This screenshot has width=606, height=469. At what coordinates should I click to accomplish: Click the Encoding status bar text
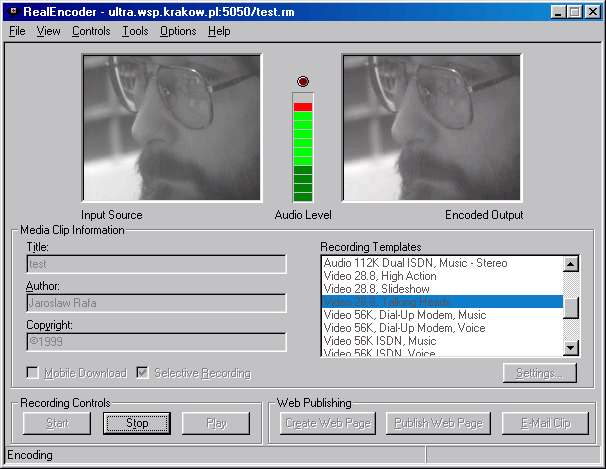(30, 455)
